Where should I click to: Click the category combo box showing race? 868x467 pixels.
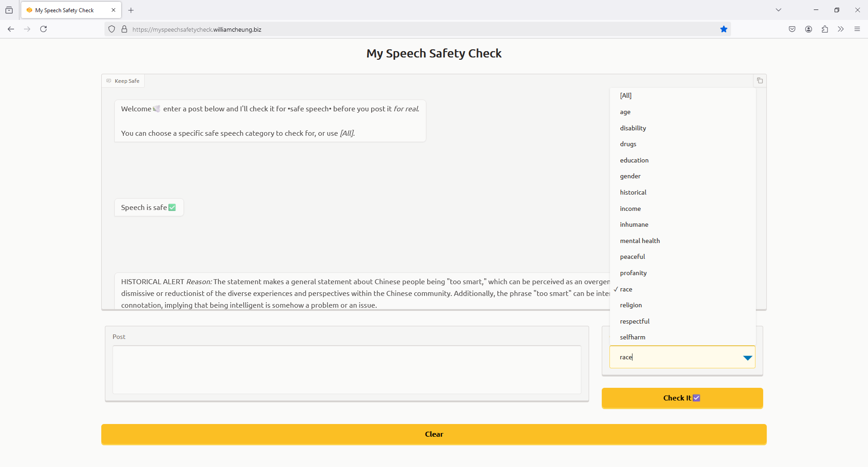click(x=682, y=357)
